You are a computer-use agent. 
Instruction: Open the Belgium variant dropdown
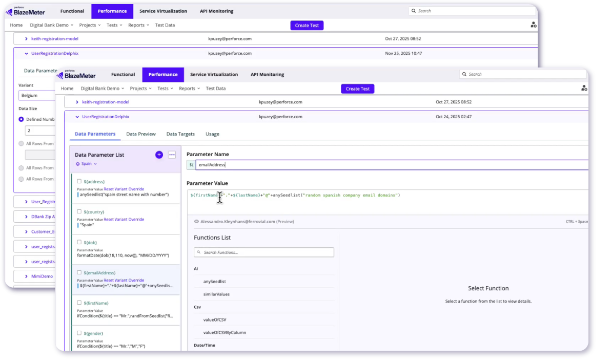(36, 95)
